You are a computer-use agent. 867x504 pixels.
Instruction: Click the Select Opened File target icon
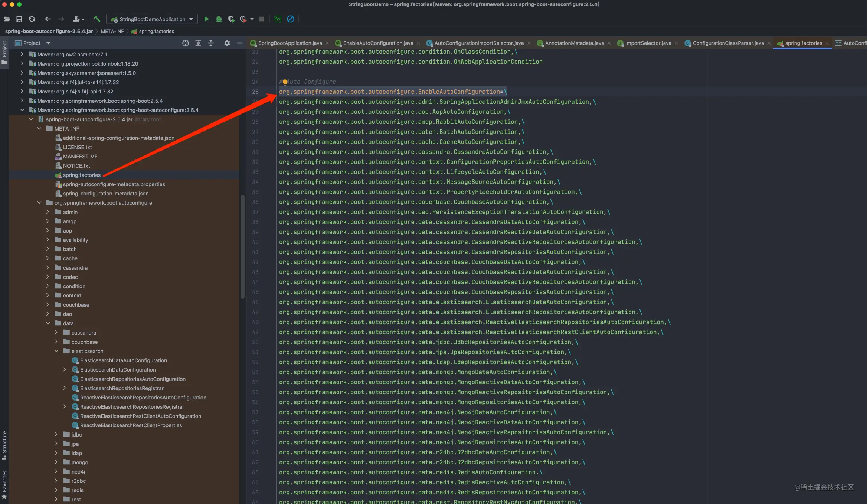tap(186, 43)
